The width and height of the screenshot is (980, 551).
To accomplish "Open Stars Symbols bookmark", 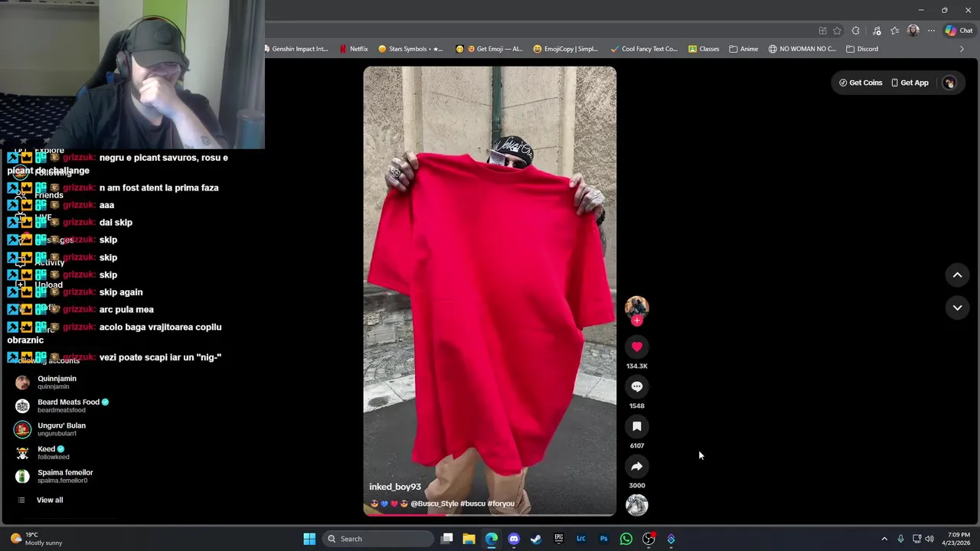I will click(410, 49).
